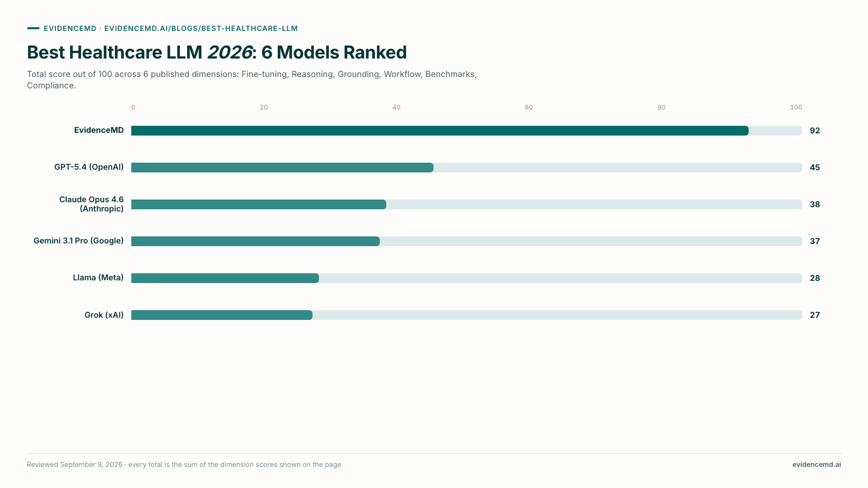The height and width of the screenshot is (488, 868).
Task: Click the axis tick labeled 80
Action: pyautogui.click(x=661, y=107)
